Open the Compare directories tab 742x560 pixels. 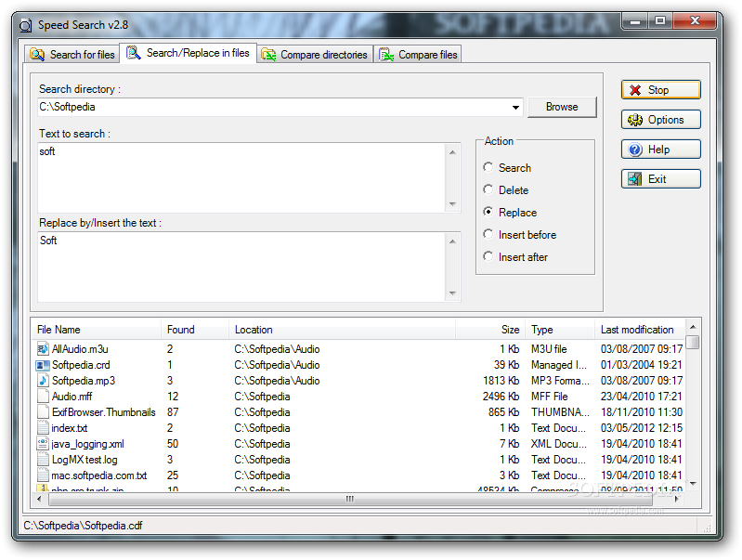315,55
